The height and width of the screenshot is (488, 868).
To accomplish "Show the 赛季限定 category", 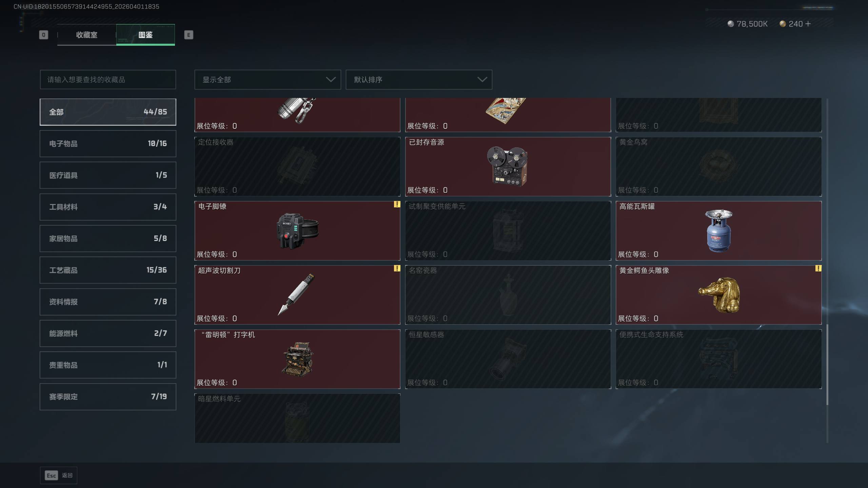I will [x=108, y=396].
